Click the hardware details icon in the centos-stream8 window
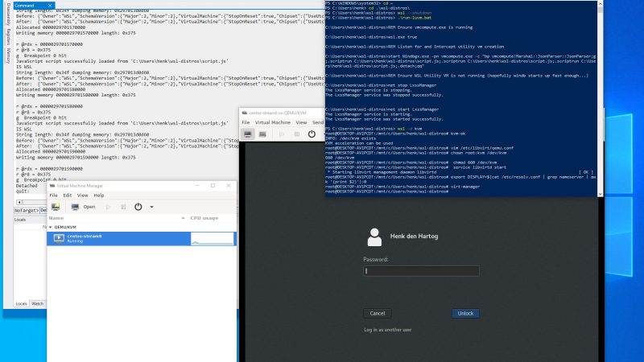 (x=262, y=134)
